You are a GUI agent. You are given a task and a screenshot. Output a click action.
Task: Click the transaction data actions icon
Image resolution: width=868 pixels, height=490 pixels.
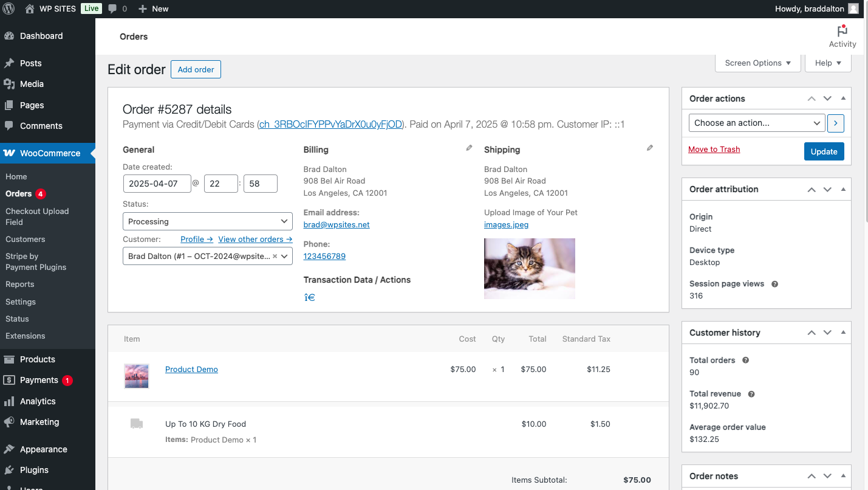(x=309, y=297)
